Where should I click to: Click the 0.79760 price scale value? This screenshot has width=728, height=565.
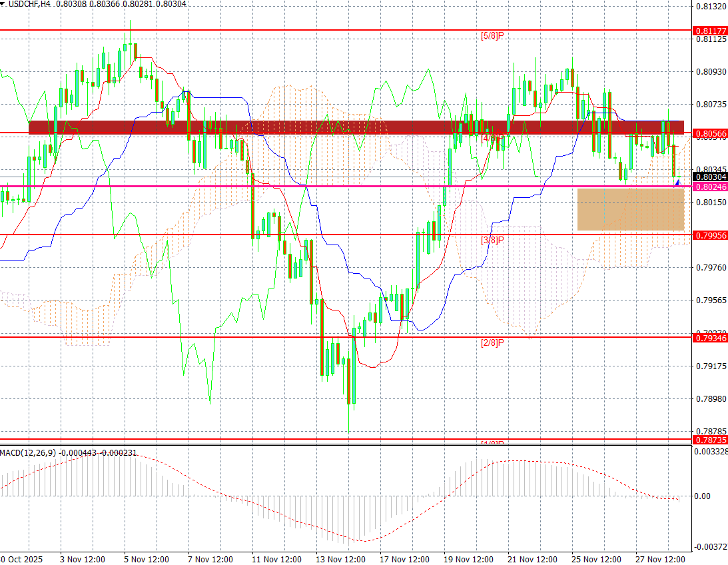coord(711,267)
